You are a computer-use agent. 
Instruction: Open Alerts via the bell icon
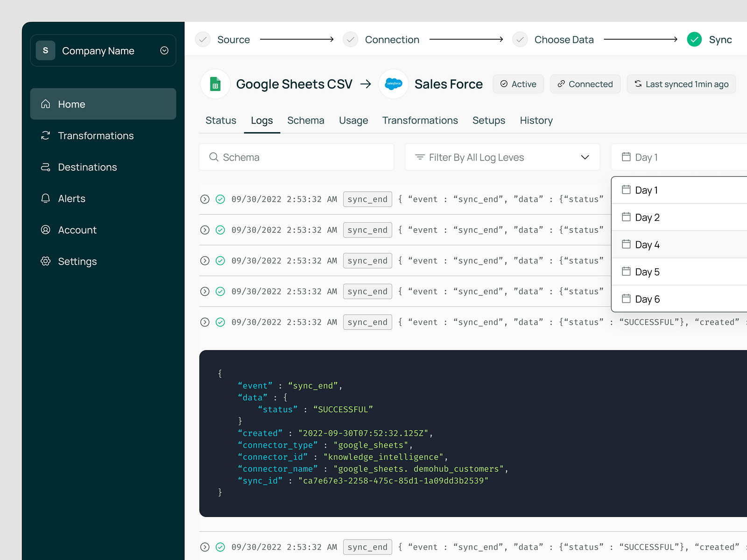(x=45, y=198)
